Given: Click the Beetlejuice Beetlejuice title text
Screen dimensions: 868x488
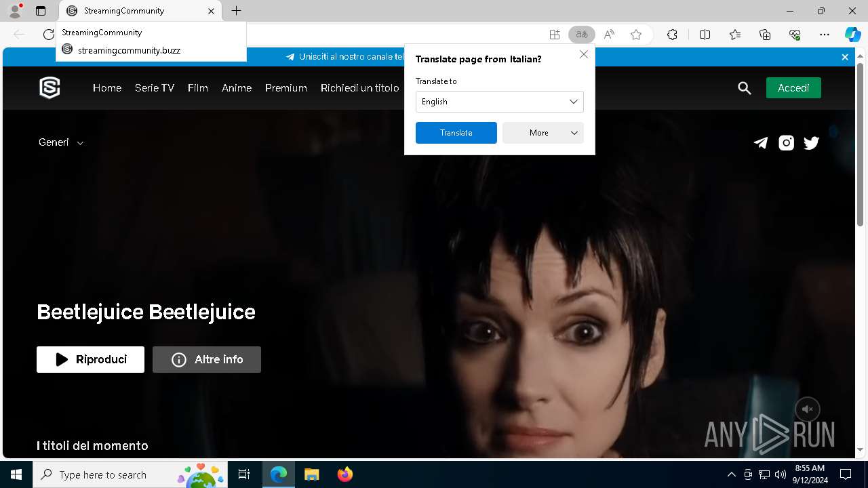Looking at the screenshot, I should [x=146, y=312].
